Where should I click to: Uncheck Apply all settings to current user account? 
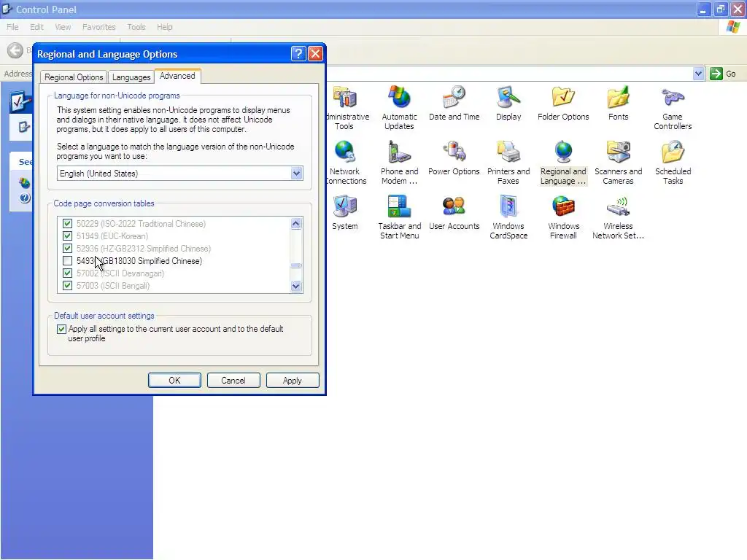pos(61,329)
